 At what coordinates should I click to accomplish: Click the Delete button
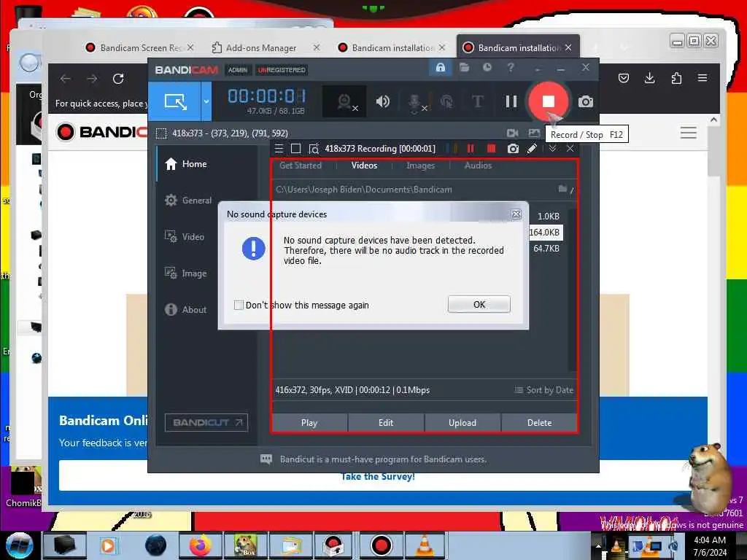click(x=539, y=423)
